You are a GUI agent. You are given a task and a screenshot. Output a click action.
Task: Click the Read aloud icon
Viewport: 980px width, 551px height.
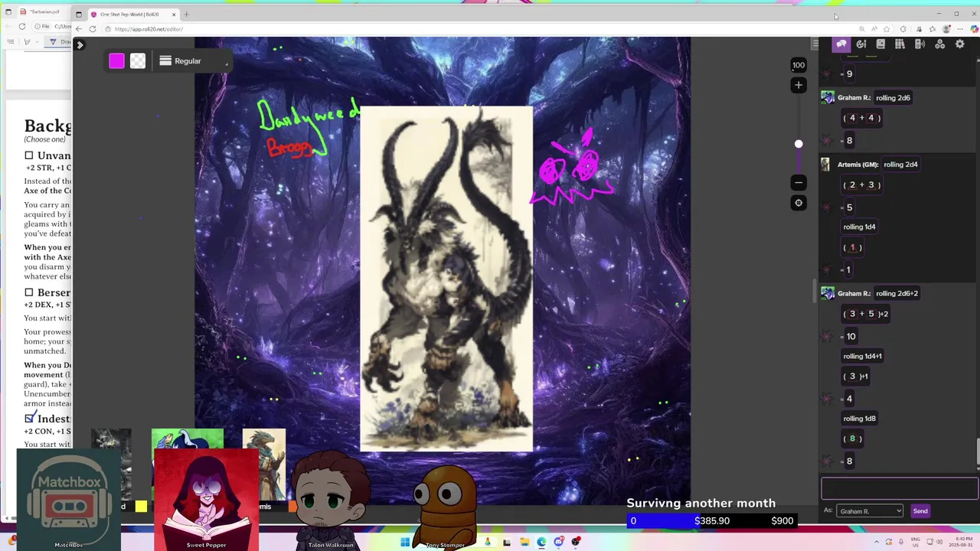click(875, 29)
